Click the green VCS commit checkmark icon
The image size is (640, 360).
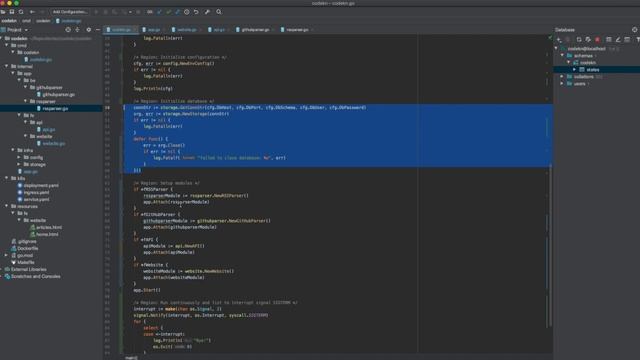[169, 12]
